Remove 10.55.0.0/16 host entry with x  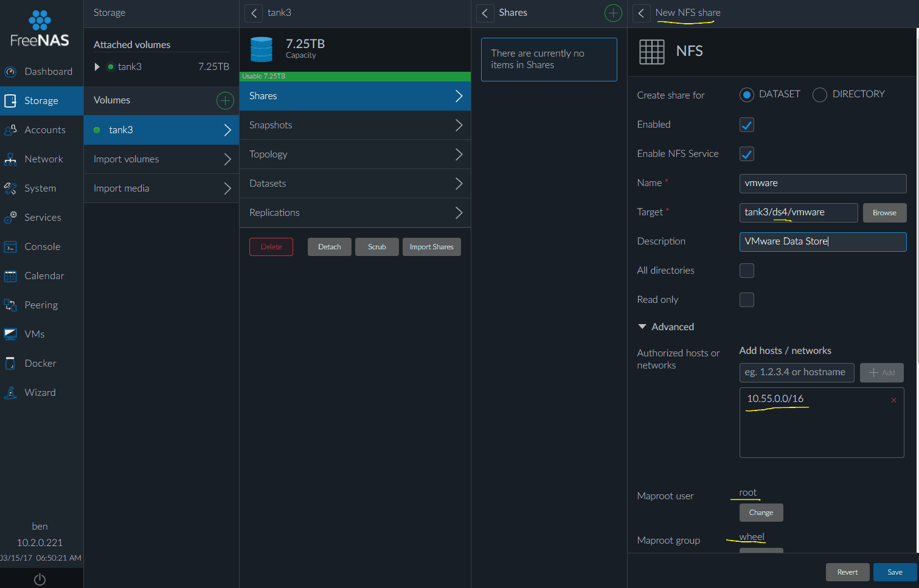point(893,400)
